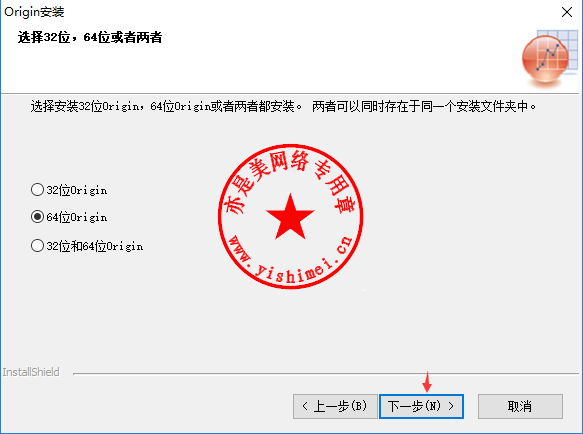Select the 32位Origin radio button
This screenshot has height=434, width=583.
37,190
